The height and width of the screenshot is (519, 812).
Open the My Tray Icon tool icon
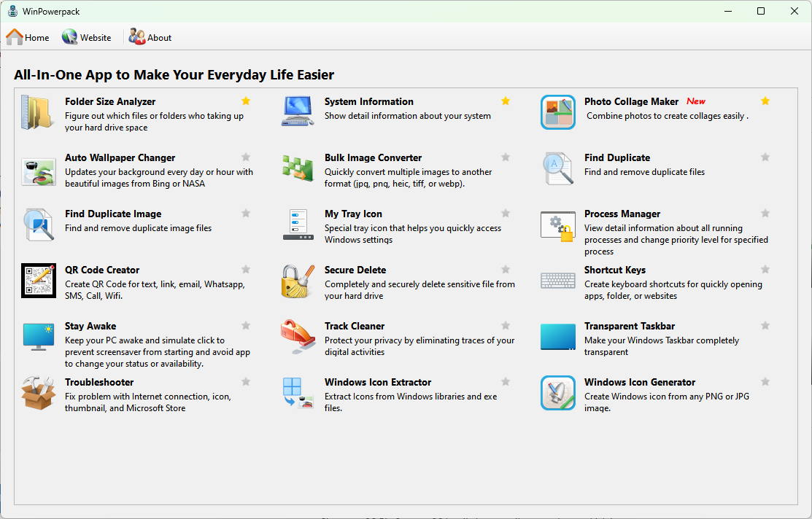[298, 225]
